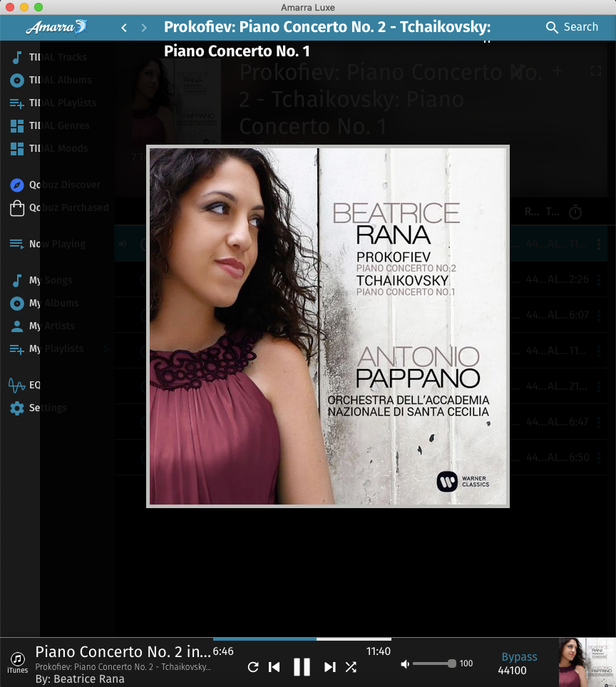This screenshot has height=687, width=616.
Task: Click the back navigation arrow
Action: click(x=124, y=28)
